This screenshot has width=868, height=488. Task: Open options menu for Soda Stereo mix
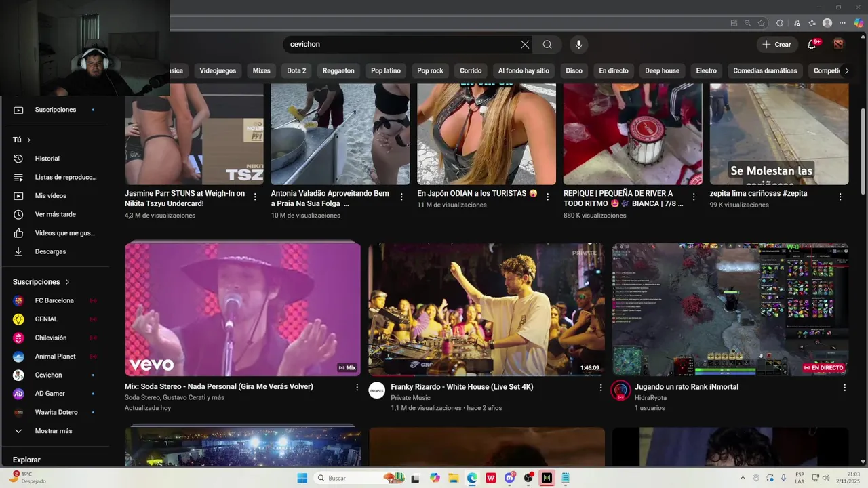click(357, 388)
